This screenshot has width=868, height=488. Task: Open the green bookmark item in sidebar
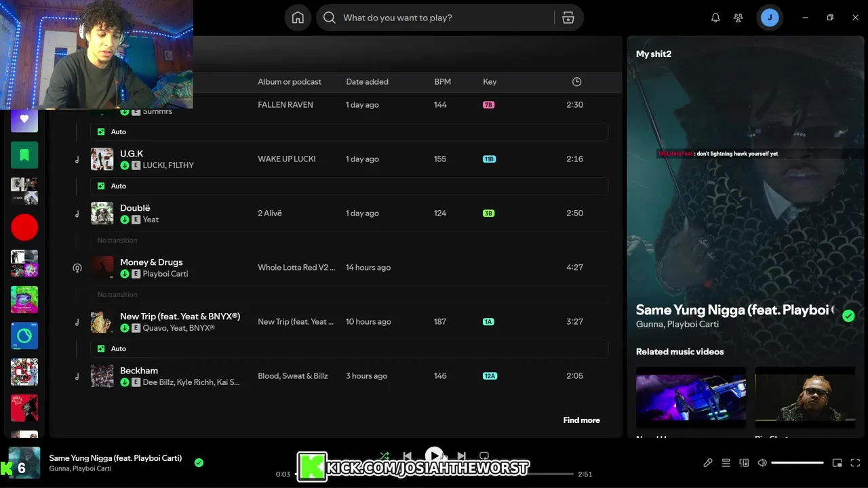pos(24,155)
